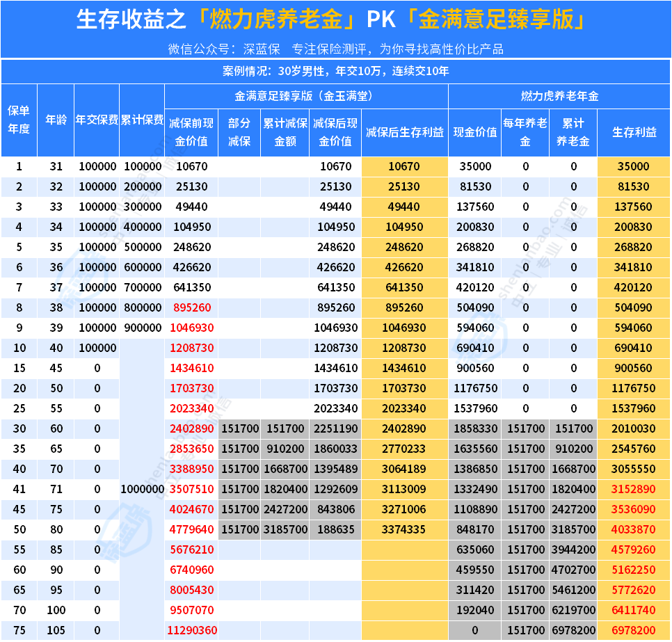The width and height of the screenshot is (672, 642).
Task: Select the red value 4024670
Action: tap(191, 509)
